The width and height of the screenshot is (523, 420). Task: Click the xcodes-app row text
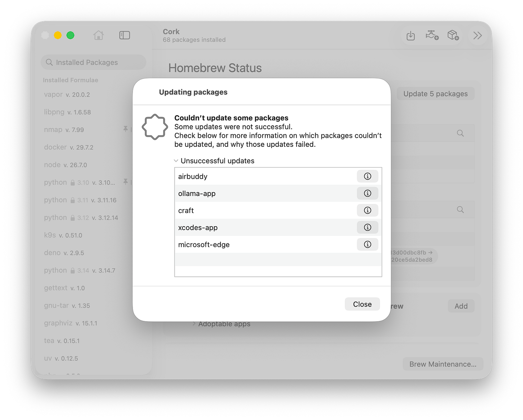coord(198,228)
